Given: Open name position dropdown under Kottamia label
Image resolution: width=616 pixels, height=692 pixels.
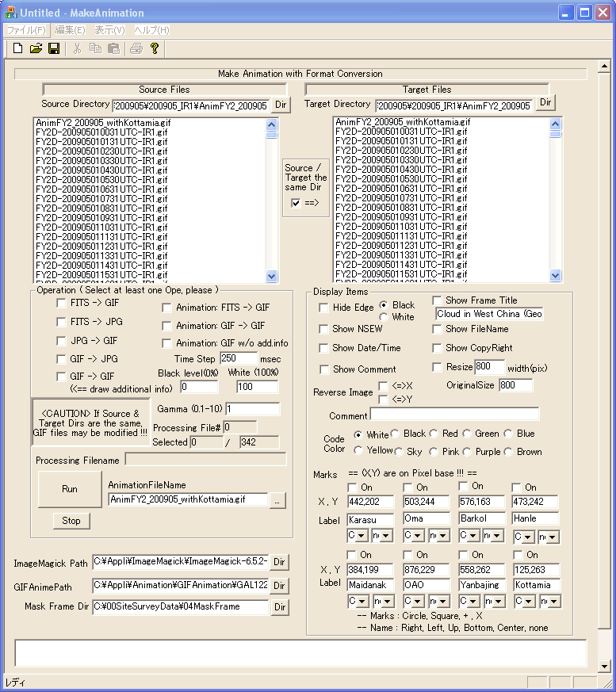Looking at the screenshot, I should click(552, 602).
